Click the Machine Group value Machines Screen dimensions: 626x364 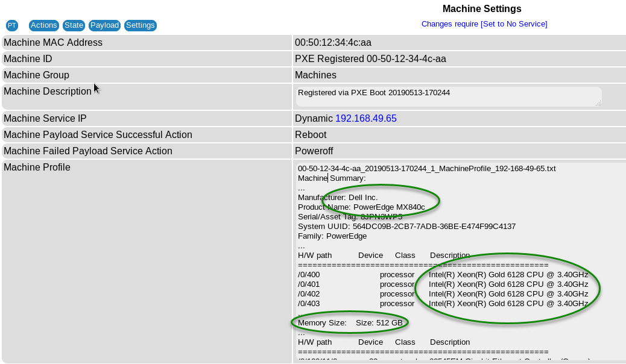[315, 75]
